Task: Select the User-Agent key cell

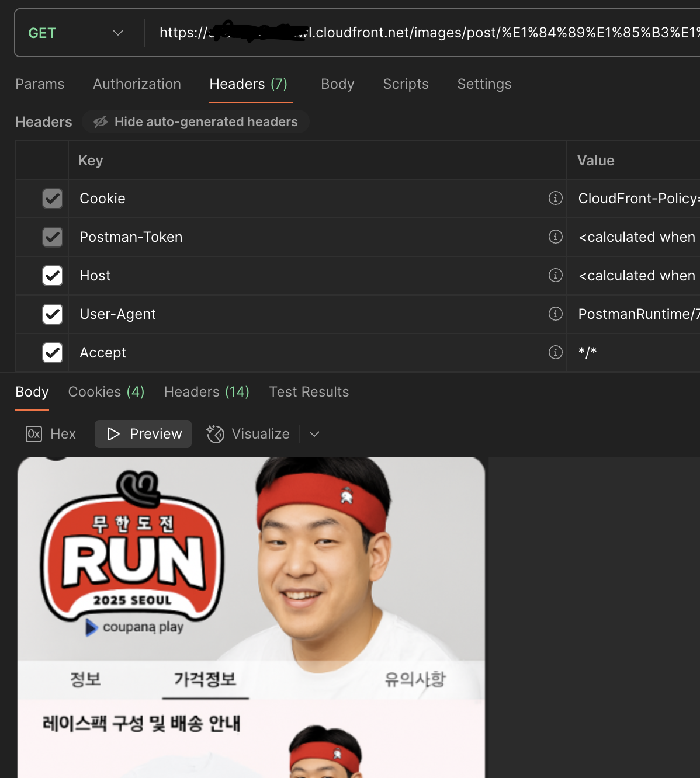Action: point(317,314)
